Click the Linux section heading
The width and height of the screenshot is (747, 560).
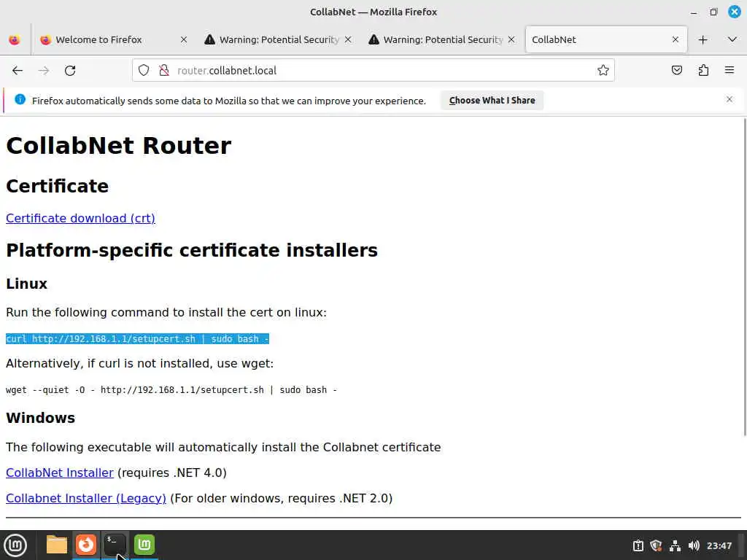pyautogui.click(x=27, y=284)
